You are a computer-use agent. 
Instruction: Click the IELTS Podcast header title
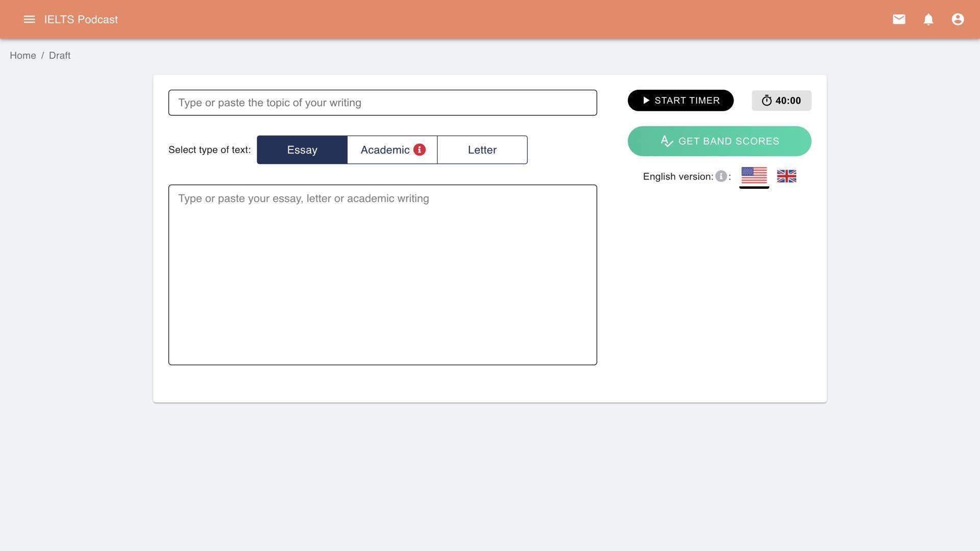point(81,19)
